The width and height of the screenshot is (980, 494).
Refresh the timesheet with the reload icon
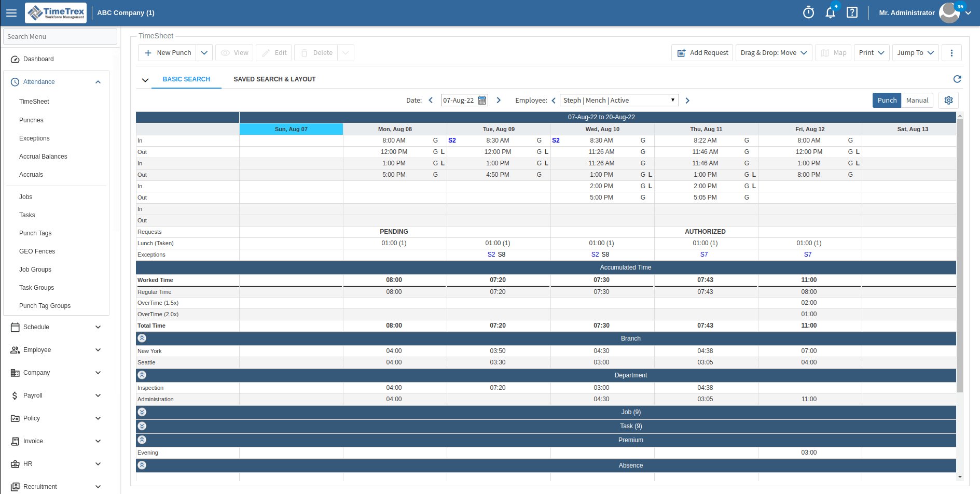pyautogui.click(x=957, y=79)
